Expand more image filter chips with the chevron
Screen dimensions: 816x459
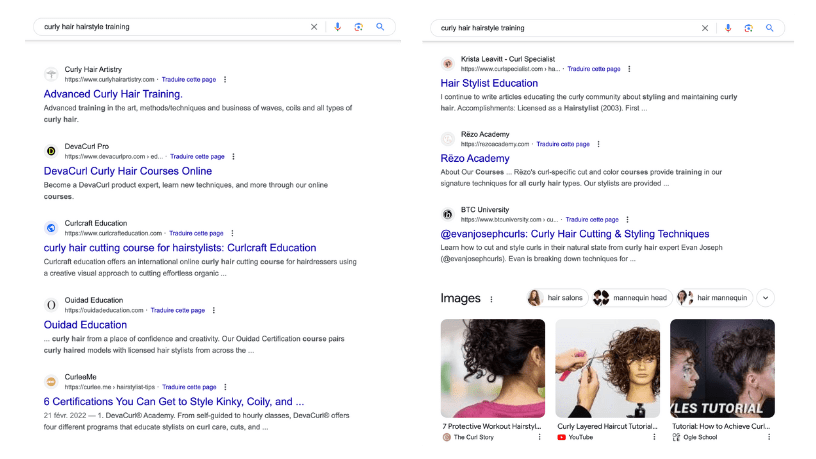point(766,298)
